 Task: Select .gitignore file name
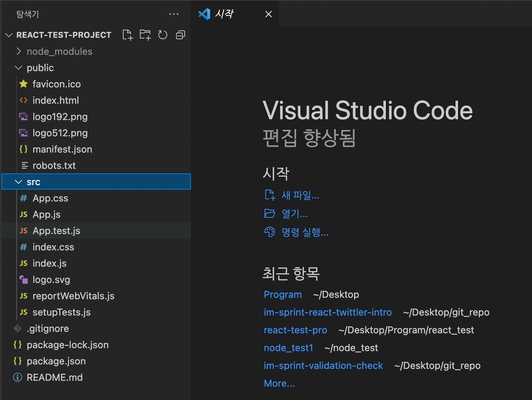click(x=48, y=329)
